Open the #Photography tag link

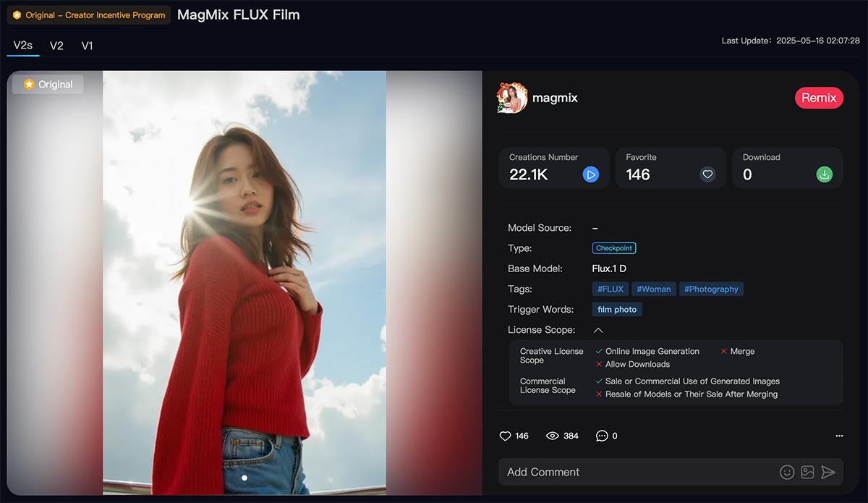(x=711, y=289)
